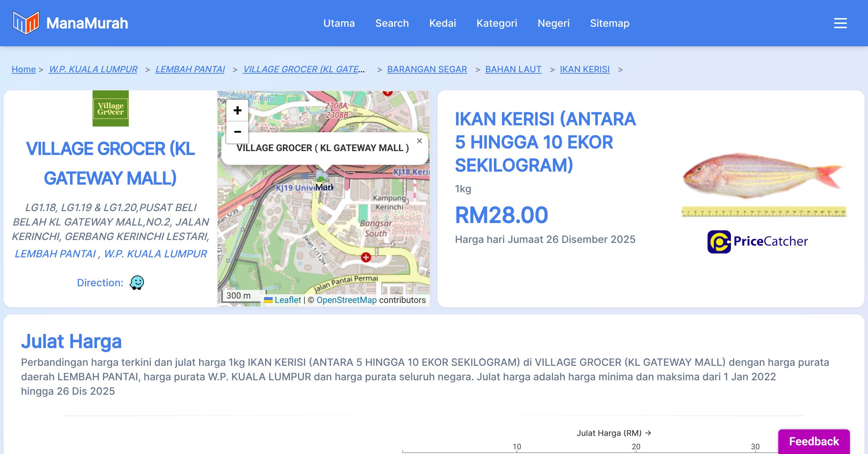Follow the OpenStreetMap attribution link
Image resolution: width=868 pixels, height=454 pixels.
tap(346, 300)
